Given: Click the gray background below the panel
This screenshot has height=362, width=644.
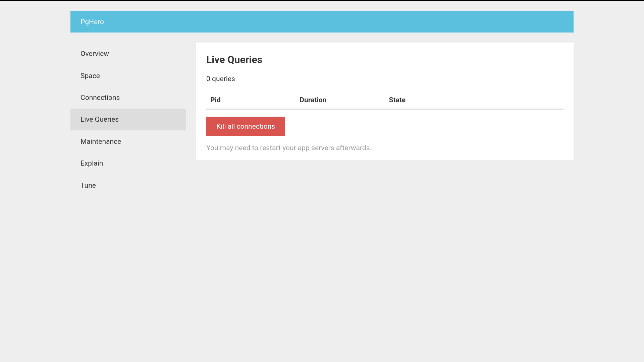Looking at the screenshot, I should pos(385,251).
